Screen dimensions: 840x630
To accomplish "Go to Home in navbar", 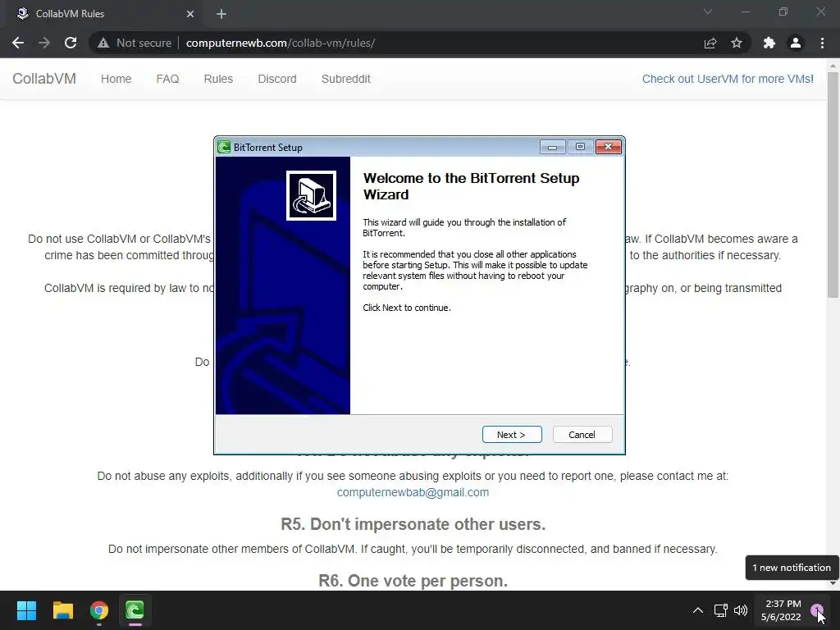I will (x=116, y=79).
